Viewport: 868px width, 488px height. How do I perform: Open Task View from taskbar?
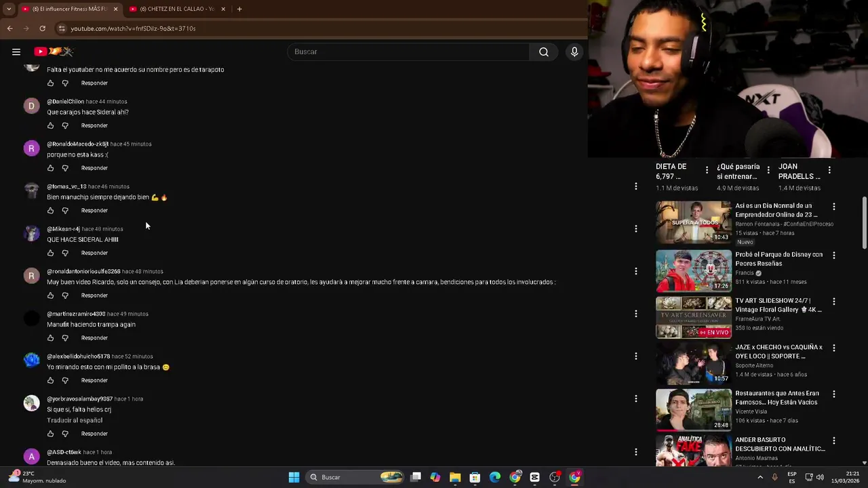pos(416,477)
